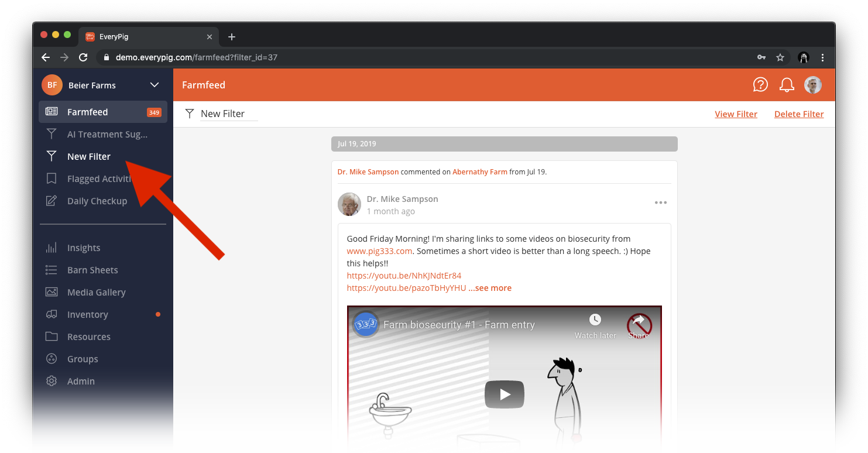
Task: Click the Media Gallery picture icon
Action: click(52, 292)
